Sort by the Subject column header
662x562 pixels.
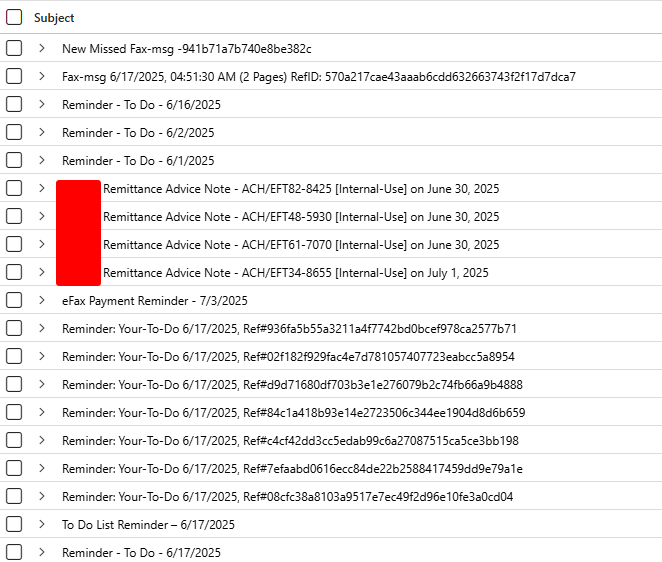(x=54, y=18)
